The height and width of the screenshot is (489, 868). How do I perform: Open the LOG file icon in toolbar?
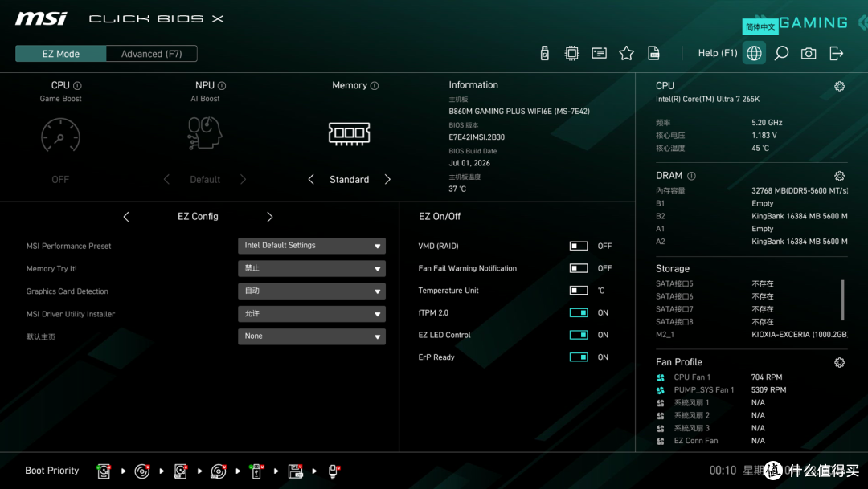click(653, 53)
